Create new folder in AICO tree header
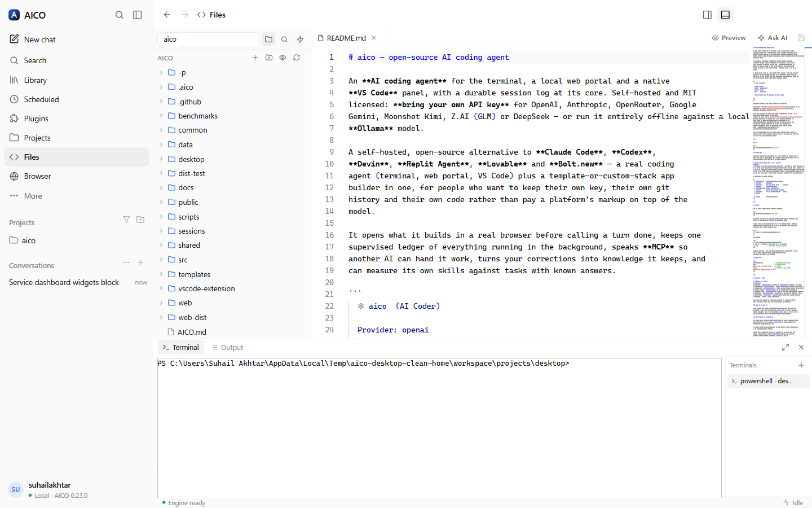The width and height of the screenshot is (812, 508). tap(269, 58)
